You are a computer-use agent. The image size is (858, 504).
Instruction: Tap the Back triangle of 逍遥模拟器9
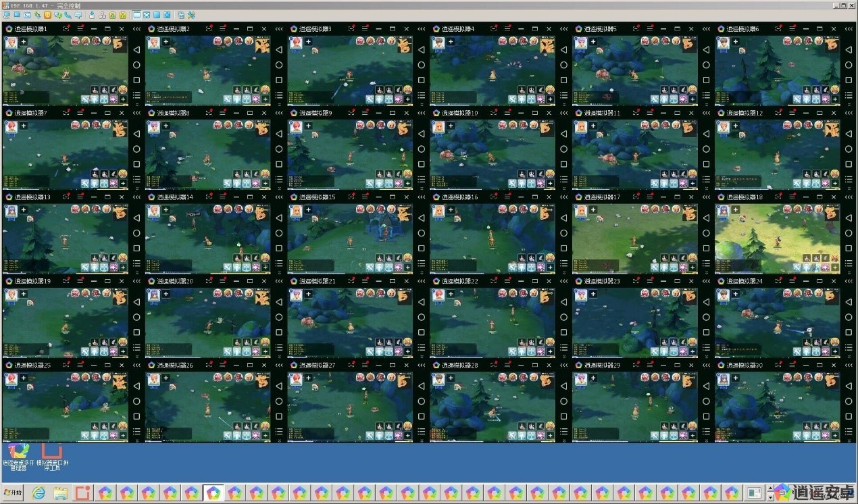click(x=422, y=133)
